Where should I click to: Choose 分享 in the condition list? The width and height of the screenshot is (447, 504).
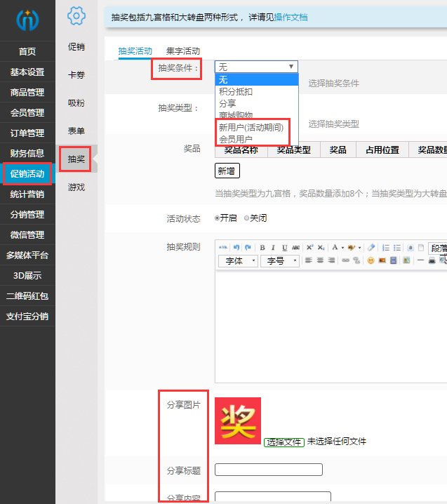coord(257,103)
